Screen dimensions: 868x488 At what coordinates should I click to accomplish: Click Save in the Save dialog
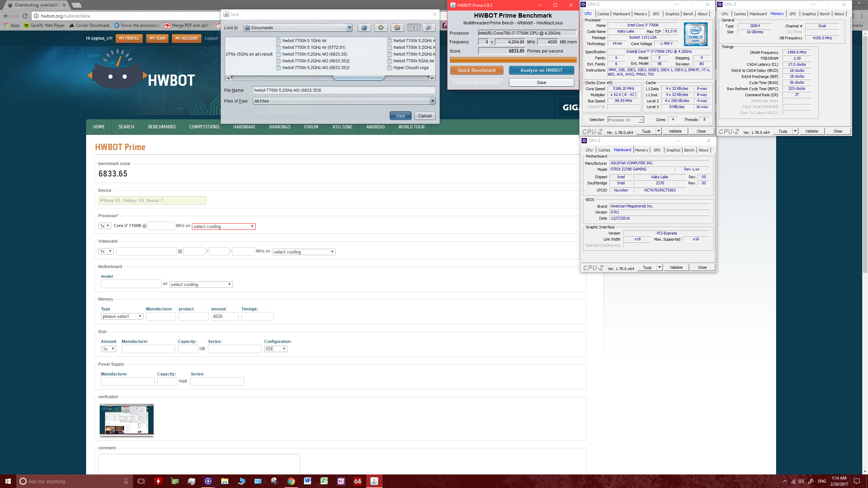coord(400,116)
